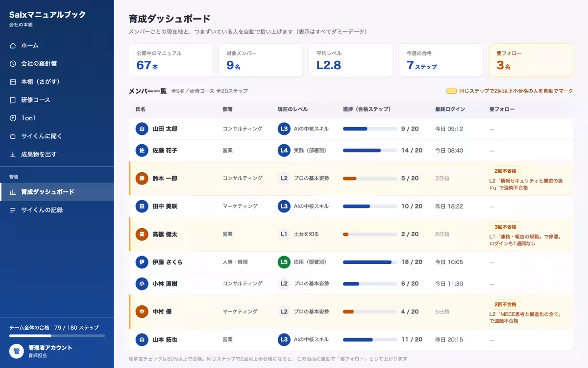Click the L3 badge in 山田 太郎's row
Image resolution: width=588 pixels, height=368 pixels.
pos(284,129)
